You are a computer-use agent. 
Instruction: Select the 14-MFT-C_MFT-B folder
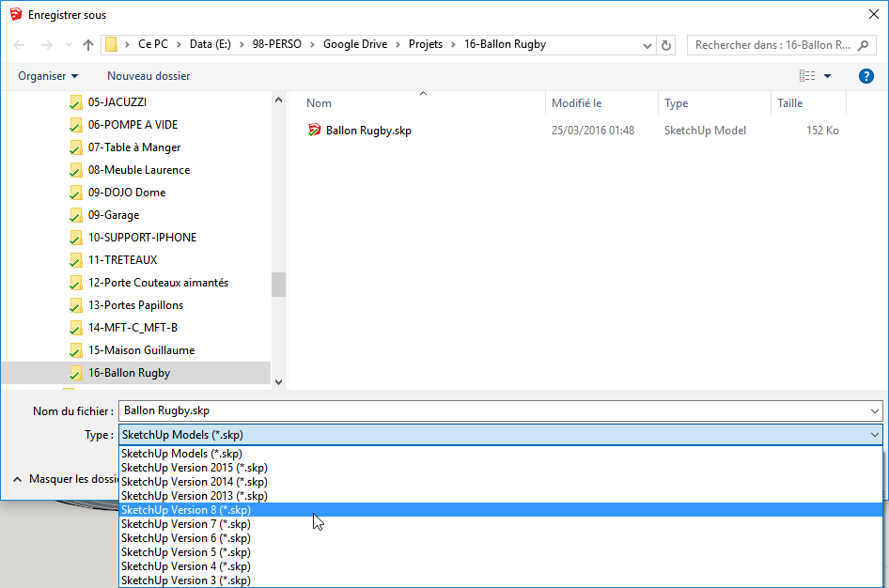click(133, 328)
